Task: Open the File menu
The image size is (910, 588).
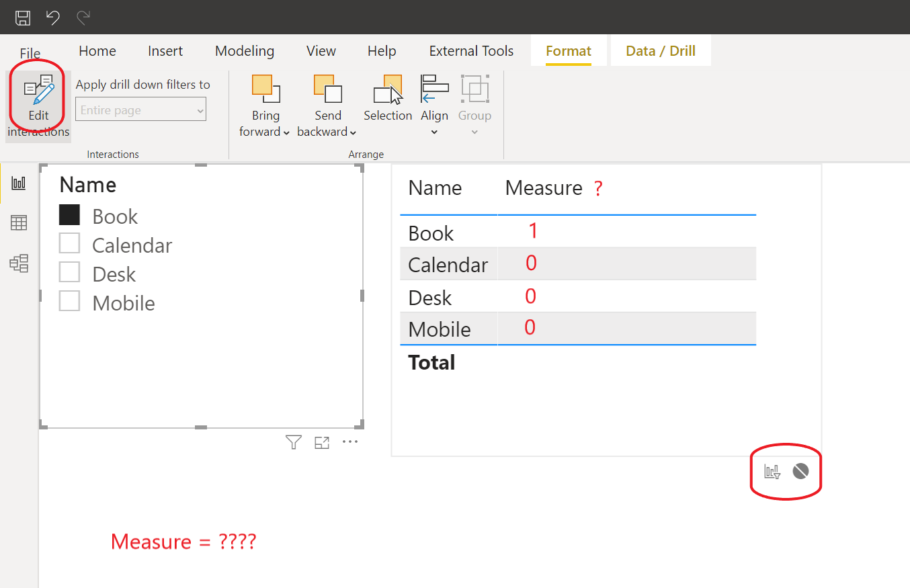Action: pyautogui.click(x=30, y=53)
